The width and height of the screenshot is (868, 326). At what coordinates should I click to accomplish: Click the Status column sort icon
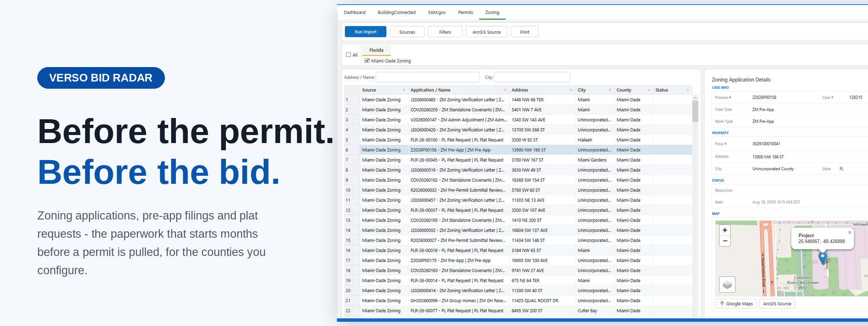point(687,90)
